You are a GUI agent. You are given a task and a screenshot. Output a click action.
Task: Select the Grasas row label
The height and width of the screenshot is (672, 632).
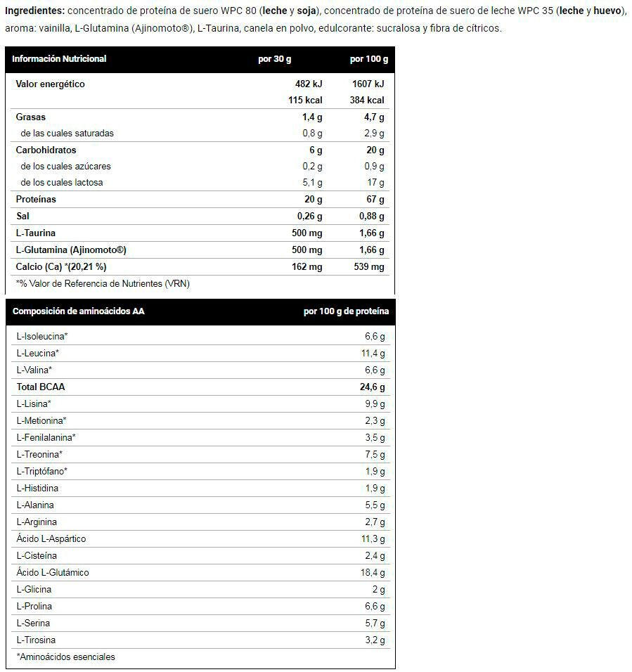tap(30, 117)
